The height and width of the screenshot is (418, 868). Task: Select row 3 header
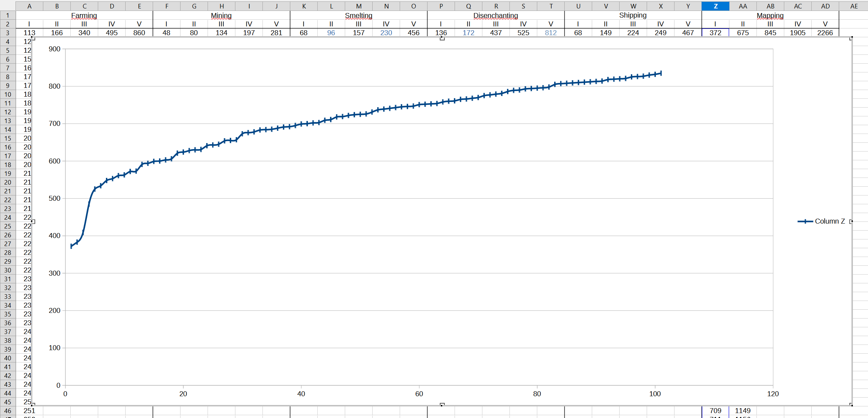coord(8,33)
